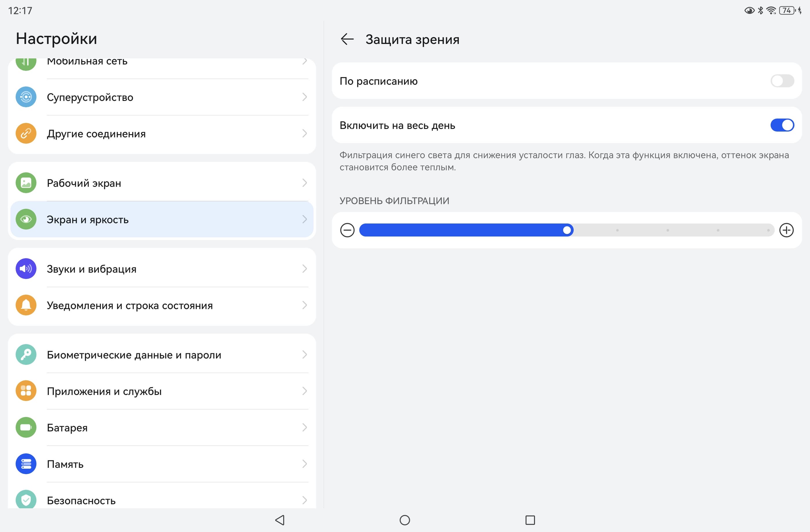Image resolution: width=810 pixels, height=532 pixels.
Task: Enable the По расписанию toggle
Action: point(782,81)
